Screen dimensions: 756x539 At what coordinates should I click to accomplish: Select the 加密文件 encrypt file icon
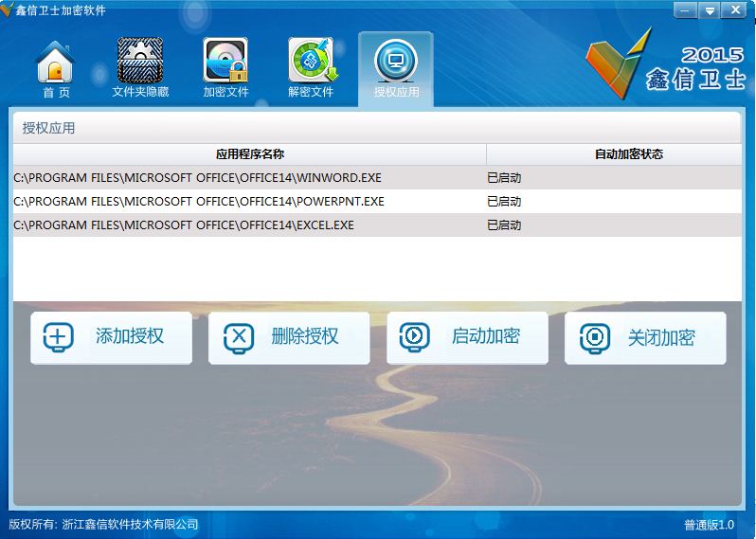(x=225, y=69)
